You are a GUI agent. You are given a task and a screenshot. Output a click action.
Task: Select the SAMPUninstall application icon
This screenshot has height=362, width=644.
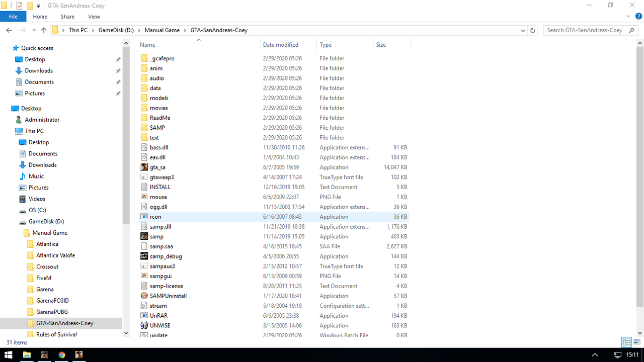(144, 296)
